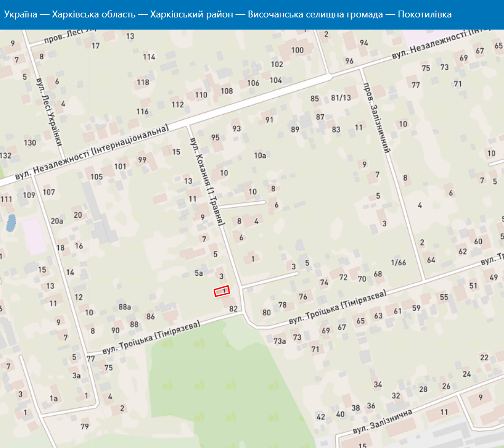The width and height of the screenshot is (504, 448).
Task: Click building labeled 1/66
Action: pyautogui.click(x=398, y=263)
